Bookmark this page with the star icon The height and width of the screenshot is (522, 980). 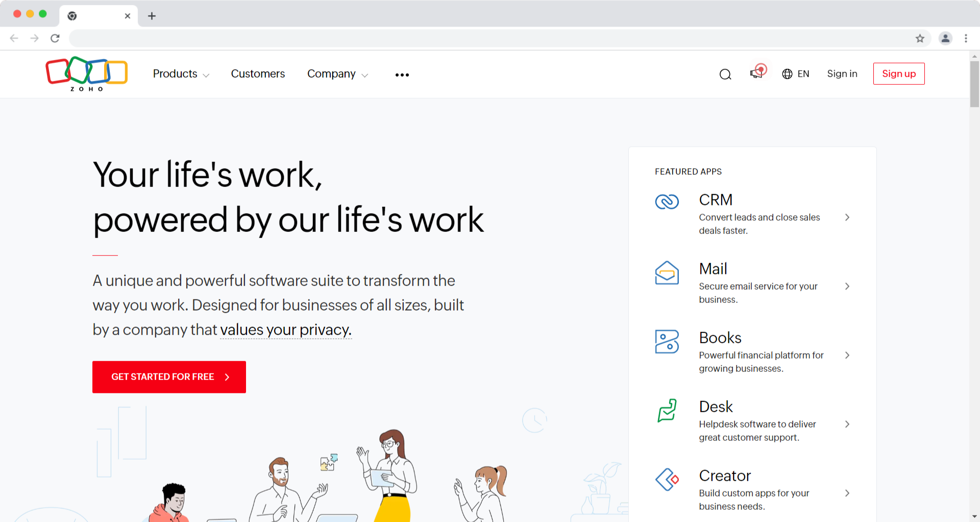click(920, 38)
